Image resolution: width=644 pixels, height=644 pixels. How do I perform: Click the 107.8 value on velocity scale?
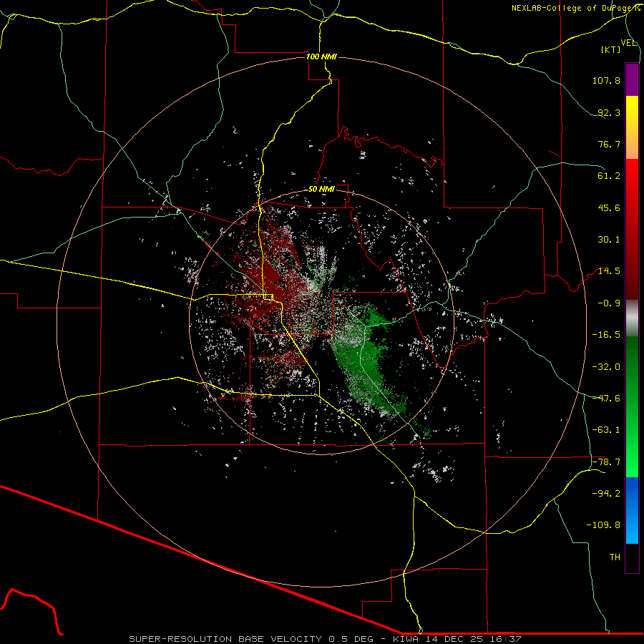(x=606, y=80)
